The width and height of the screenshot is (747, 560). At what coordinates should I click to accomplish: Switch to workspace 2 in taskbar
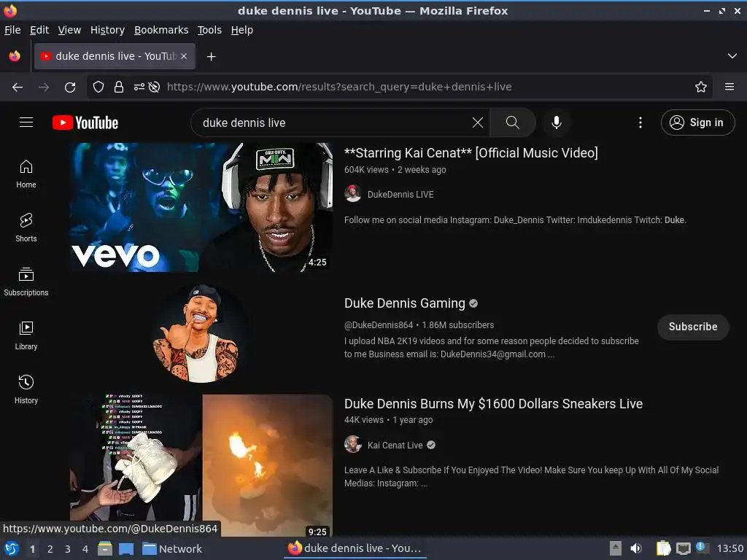coord(50,549)
